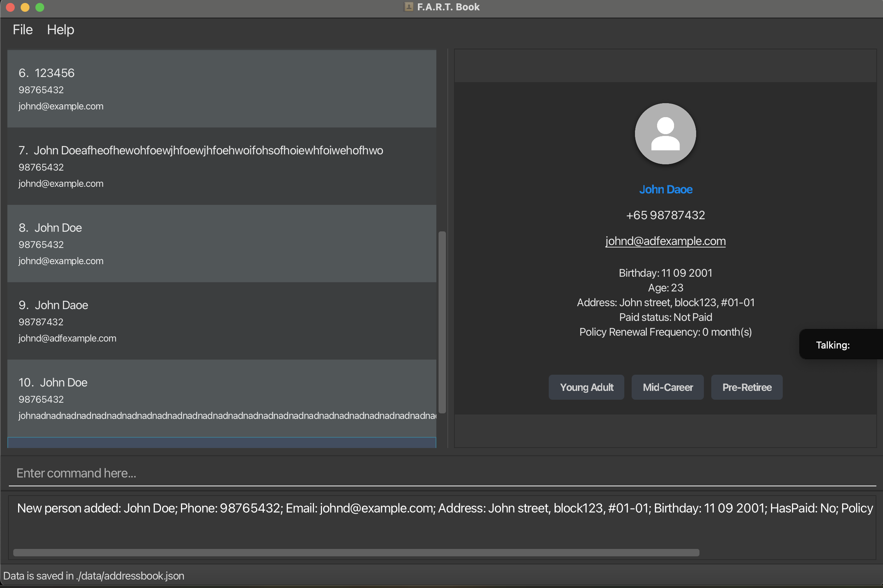Click the contact list vertical scrollbar
883x588 pixels.
pos(442,322)
